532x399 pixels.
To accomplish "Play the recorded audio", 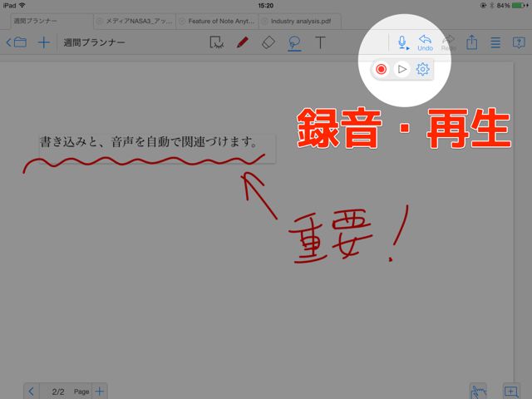I will (x=402, y=69).
